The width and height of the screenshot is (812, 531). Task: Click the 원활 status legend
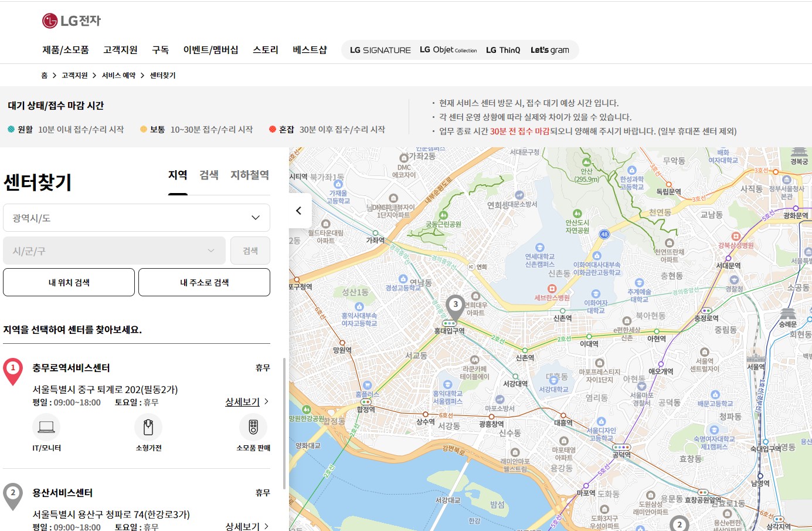pyautogui.click(x=66, y=130)
